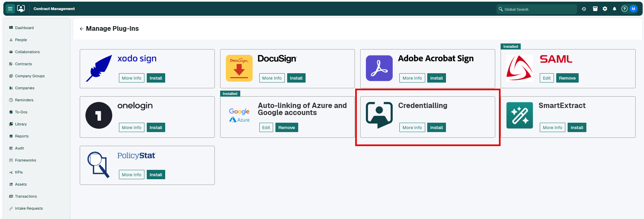Open the archive box icon in header
Image resolution: width=644 pixels, height=219 pixels.
pyautogui.click(x=595, y=9)
